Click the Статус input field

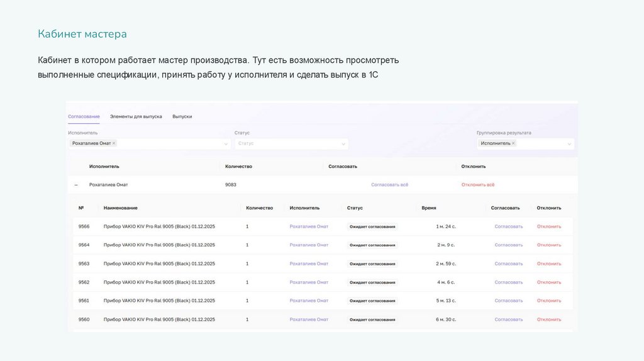(286, 144)
